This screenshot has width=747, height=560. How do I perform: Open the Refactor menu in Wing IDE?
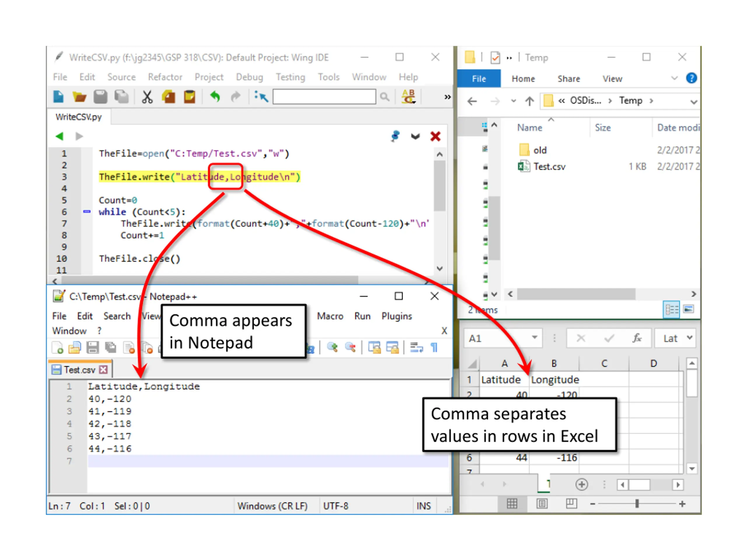point(165,77)
